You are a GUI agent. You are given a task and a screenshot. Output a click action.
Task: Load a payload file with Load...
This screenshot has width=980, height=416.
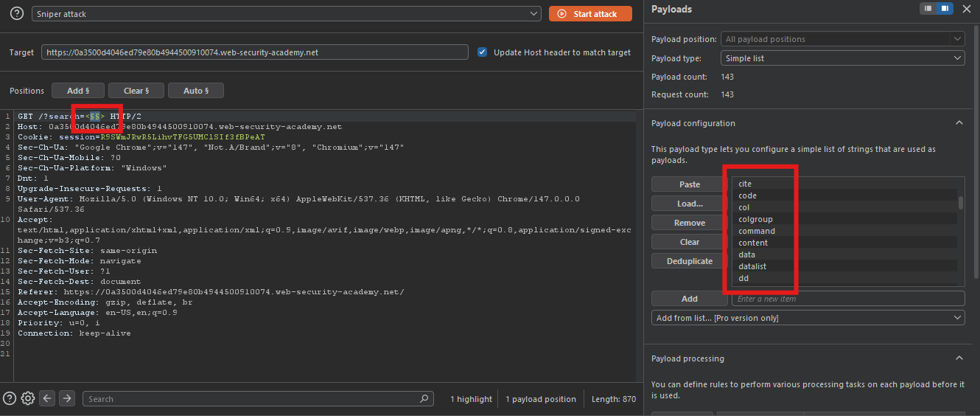[x=690, y=204]
